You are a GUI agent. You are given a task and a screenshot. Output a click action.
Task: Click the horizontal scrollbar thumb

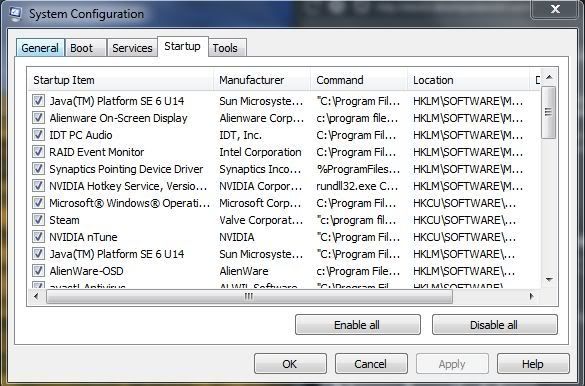coord(249,296)
